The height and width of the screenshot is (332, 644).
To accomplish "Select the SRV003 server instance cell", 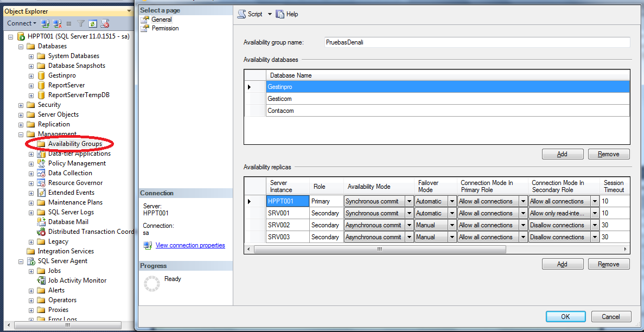I will click(288, 237).
